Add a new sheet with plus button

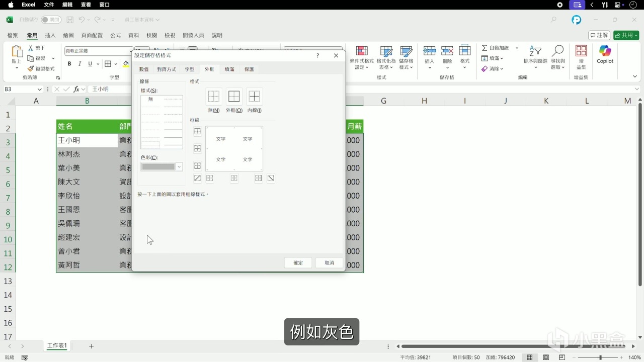[91, 346]
